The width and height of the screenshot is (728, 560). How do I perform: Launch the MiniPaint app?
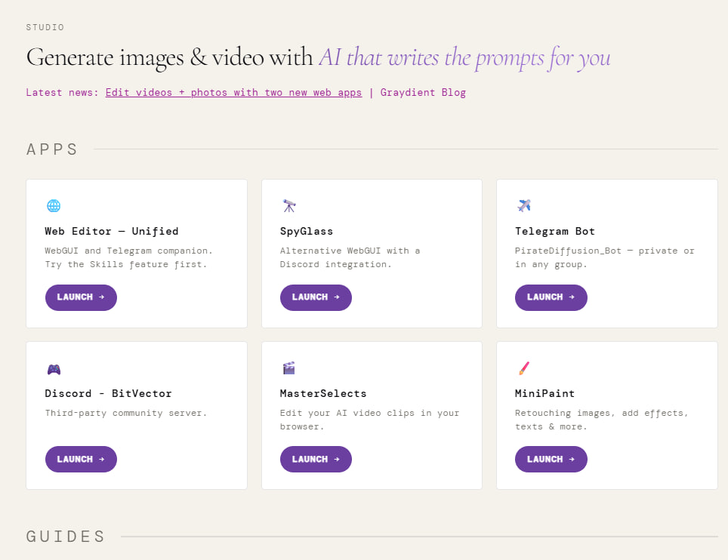click(551, 460)
